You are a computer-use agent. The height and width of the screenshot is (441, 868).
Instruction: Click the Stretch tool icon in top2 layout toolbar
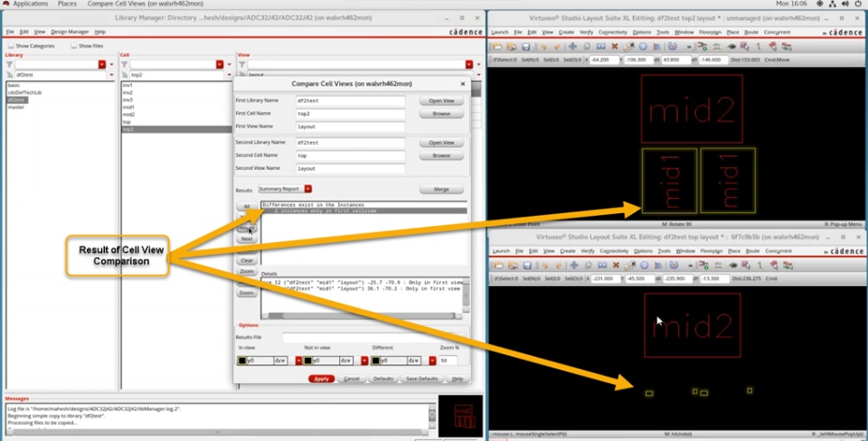pos(601,46)
